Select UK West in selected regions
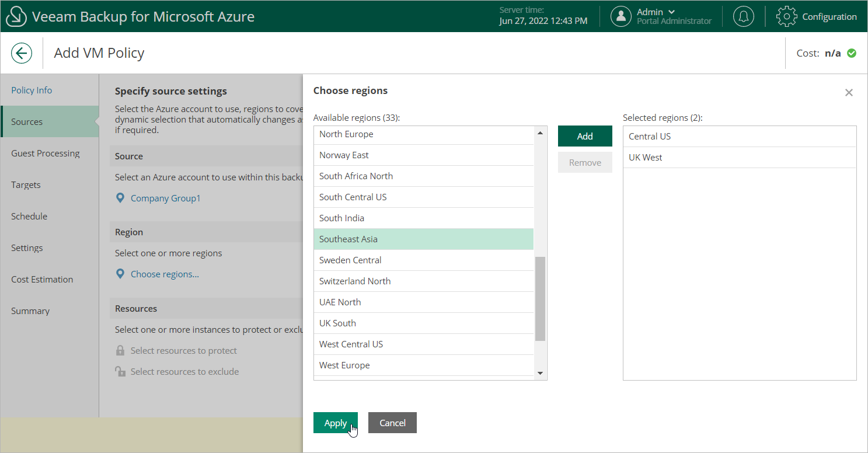This screenshot has height=453, width=868. coord(646,158)
